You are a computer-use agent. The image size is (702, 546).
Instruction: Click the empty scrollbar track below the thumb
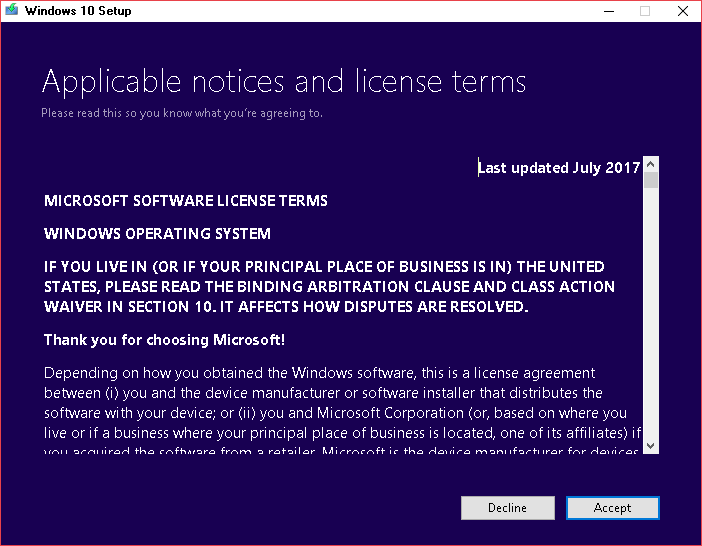point(651,313)
